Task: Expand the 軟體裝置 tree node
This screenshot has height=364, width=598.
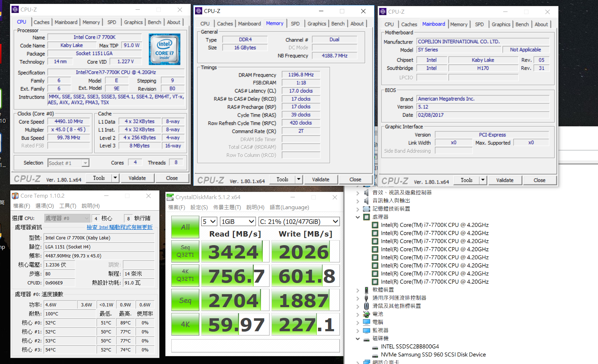Action: pos(358,290)
